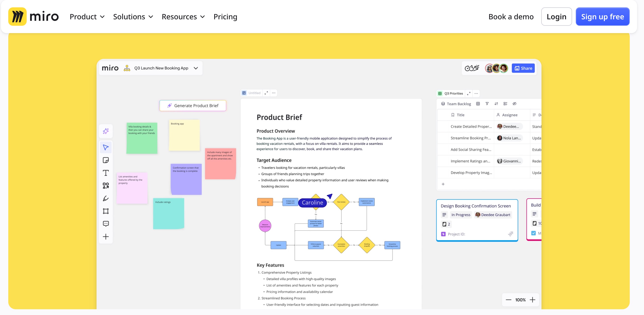Viewport: 644px width, 315px height.
Task: Click the plus more-tools icon in toolbar
Action: pos(106,237)
